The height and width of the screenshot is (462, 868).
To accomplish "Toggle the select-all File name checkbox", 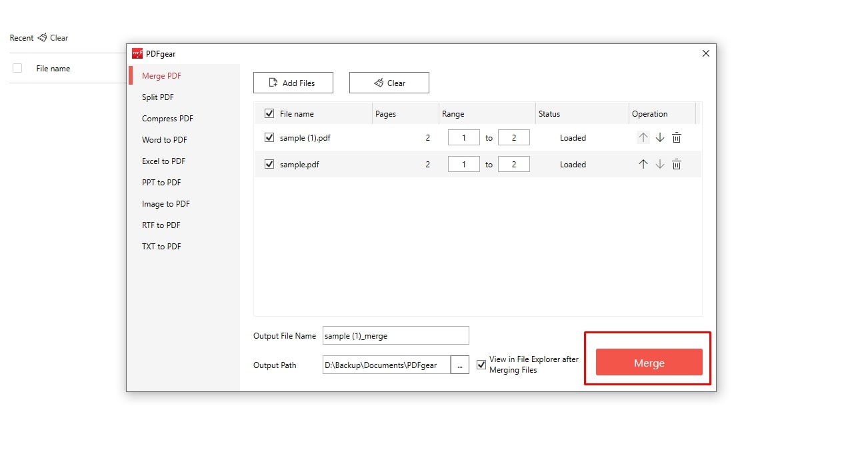I will pyautogui.click(x=269, y=113).
